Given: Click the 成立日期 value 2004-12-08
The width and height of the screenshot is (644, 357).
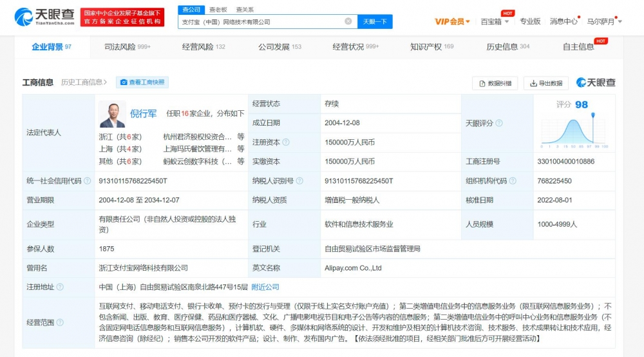Looking at the screenshot, I should [342, 123].
